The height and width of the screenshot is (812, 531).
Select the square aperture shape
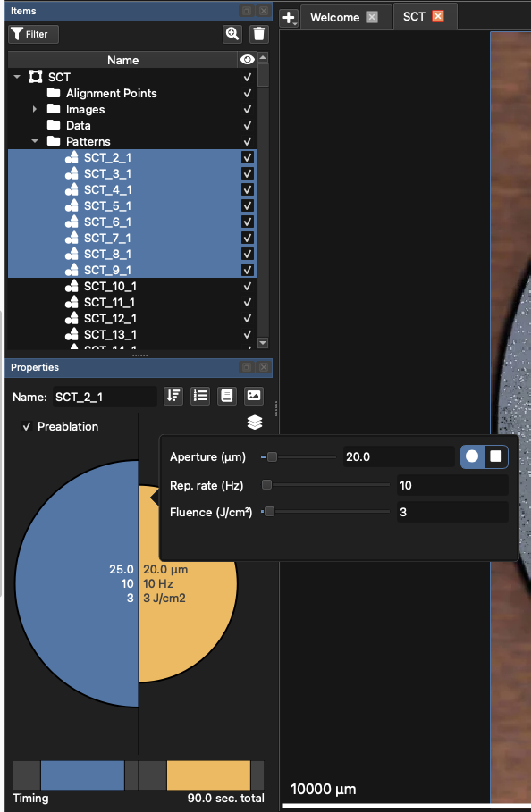(x=496, y=456)
